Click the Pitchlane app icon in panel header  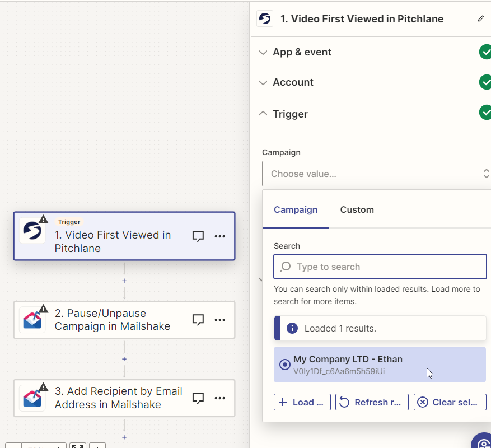[x=265, y=19]
